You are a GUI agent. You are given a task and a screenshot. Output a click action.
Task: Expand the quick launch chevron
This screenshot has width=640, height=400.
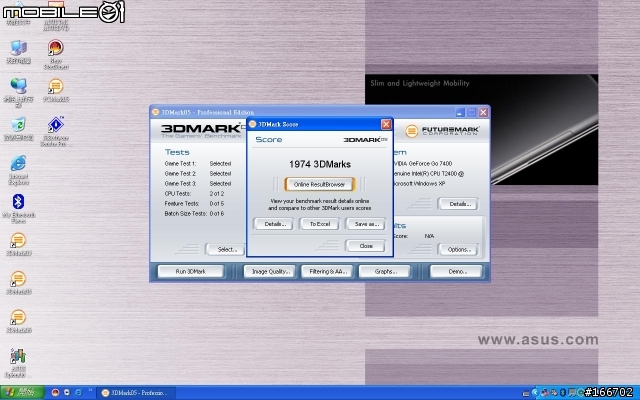pos(90,392)
